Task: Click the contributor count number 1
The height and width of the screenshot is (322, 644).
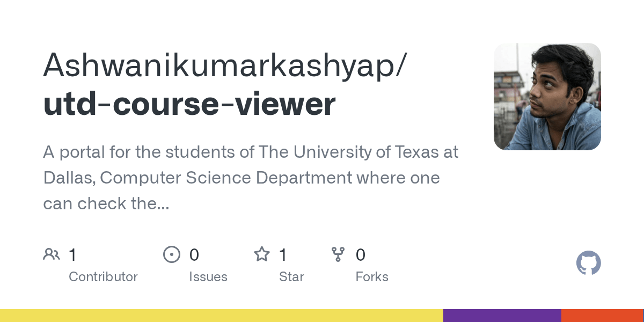Action: click(x=72, y=255)
